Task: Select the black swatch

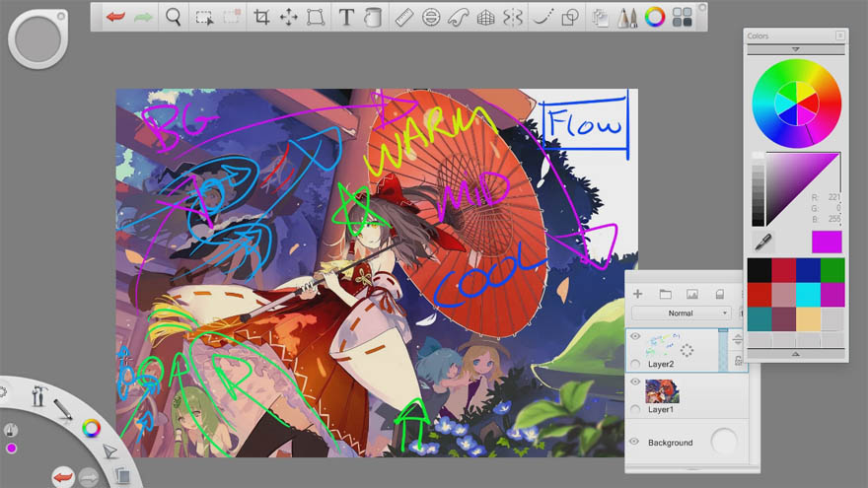Action: tap(759, 270)
